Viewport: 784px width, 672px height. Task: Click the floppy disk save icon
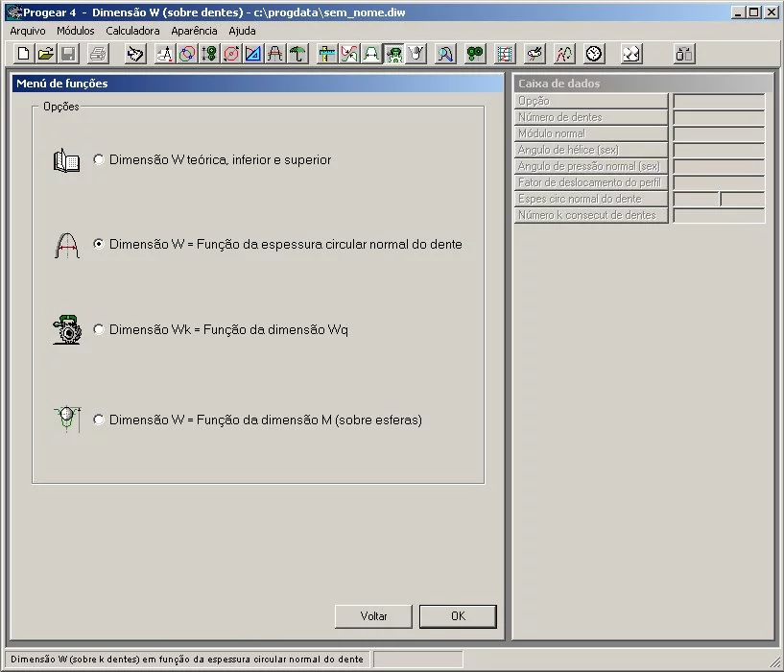pos(68,54)
